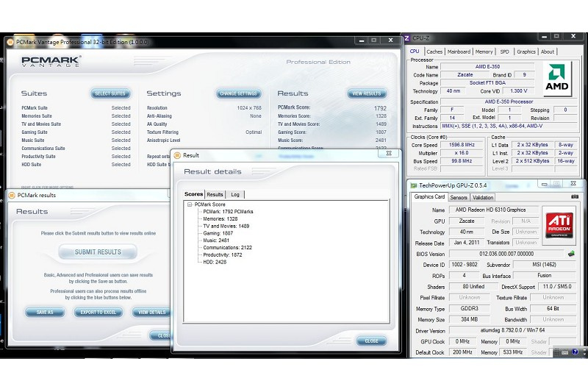Click the Device ID '1002 - 9802' field
This screenshot has height=392, width=588.
click(465, 265)
